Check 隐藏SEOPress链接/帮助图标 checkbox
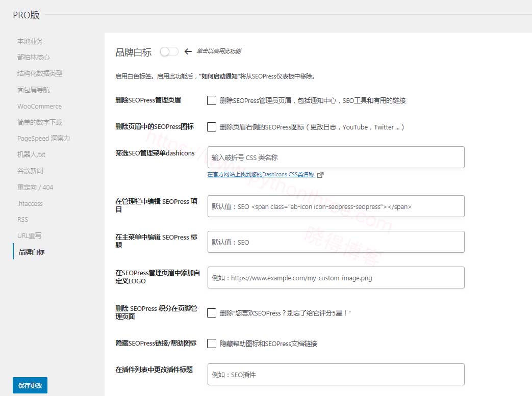 tap(212, 343)
